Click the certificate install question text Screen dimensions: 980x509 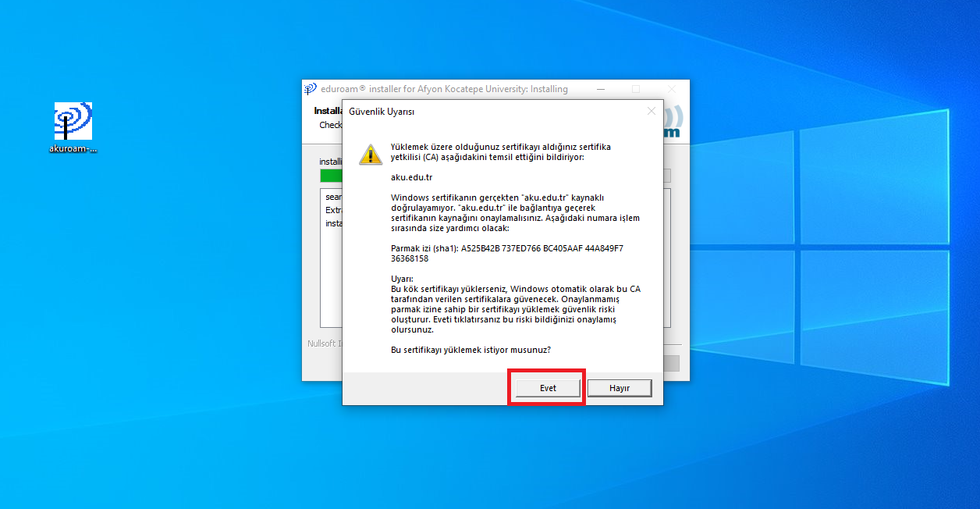pyautogui.click(x=470, y=350)
